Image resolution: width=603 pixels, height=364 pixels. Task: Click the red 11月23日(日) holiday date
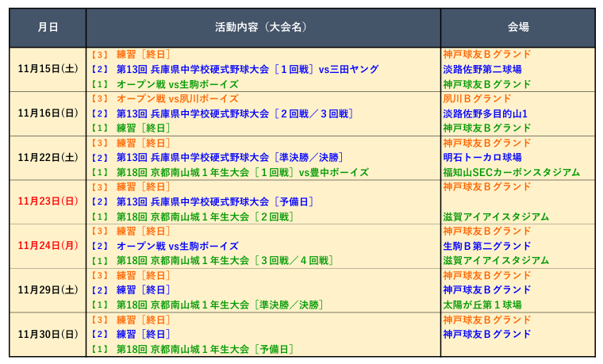coord(48,201)
